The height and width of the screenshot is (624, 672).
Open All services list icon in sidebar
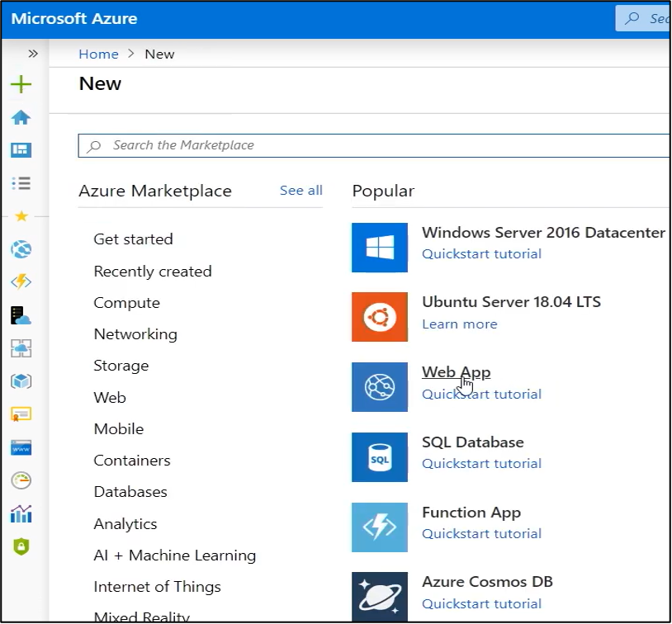21,183
